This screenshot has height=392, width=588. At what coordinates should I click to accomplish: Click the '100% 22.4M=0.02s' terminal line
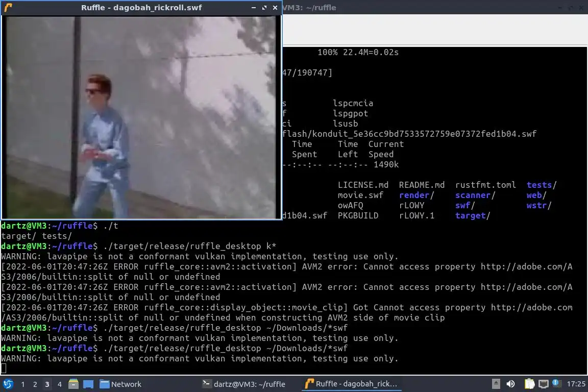pos(358,52)
